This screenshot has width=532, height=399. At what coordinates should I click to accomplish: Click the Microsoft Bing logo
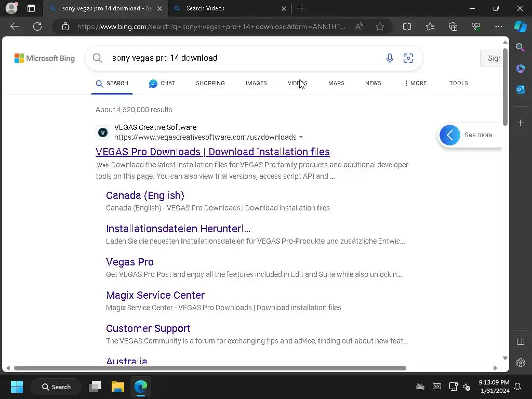[x=45, y=58]
